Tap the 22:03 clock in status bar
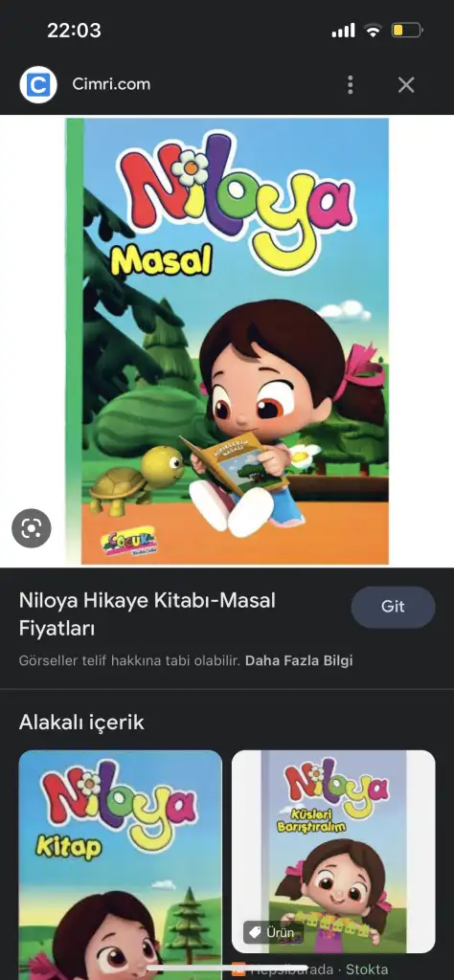Viewport: 454px width, 980px height. click(74, 30)
